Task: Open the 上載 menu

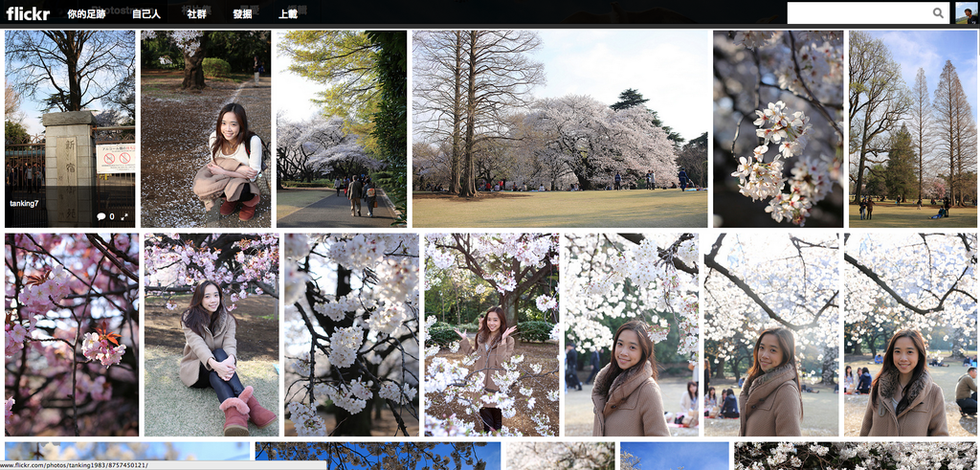Action: tap(287, 13)
